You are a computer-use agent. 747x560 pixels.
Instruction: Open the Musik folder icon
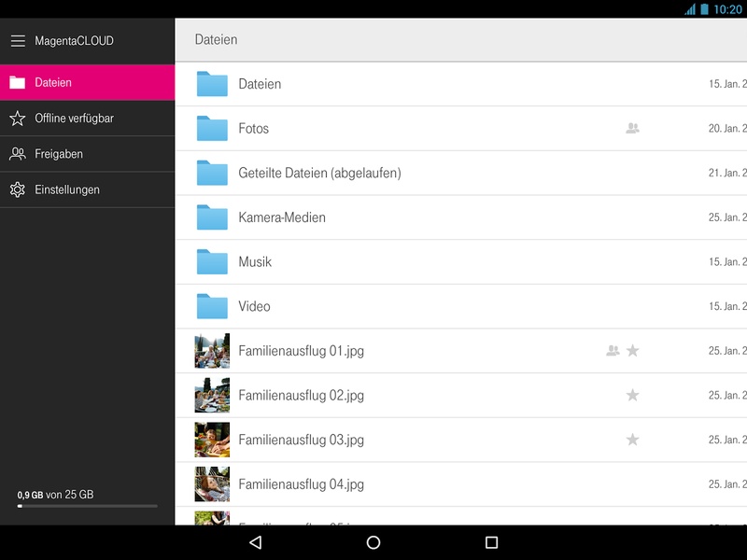pos(212,261)
